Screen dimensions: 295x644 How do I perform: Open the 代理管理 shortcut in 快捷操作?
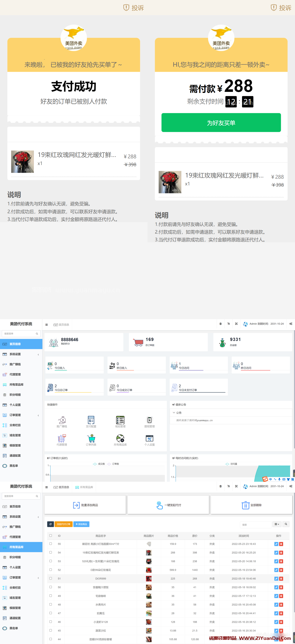62,440
